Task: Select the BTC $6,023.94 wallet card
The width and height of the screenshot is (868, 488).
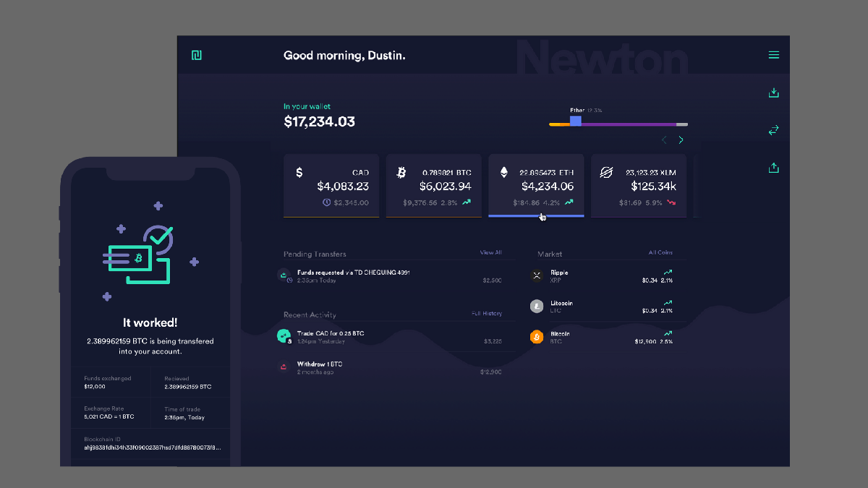Action: click(433, 185)
